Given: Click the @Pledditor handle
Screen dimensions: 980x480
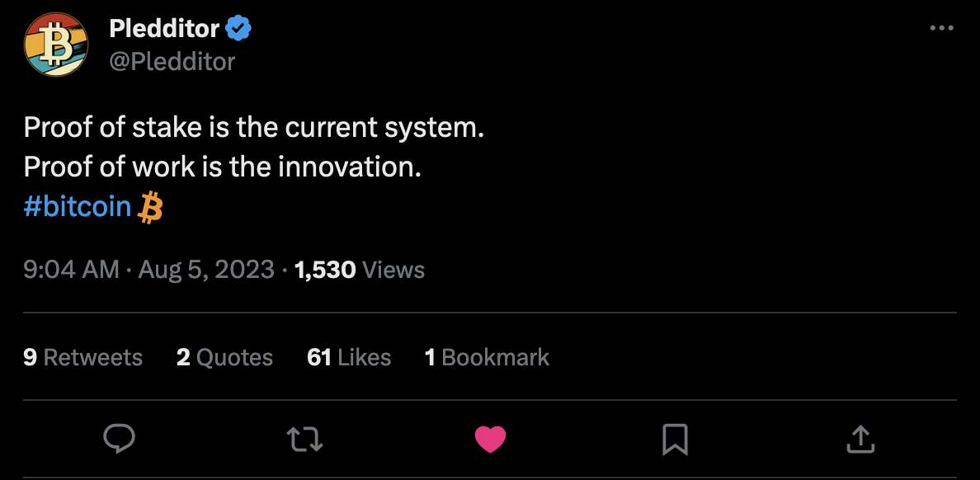Looking at the screenshot, I should coord(172,61).
